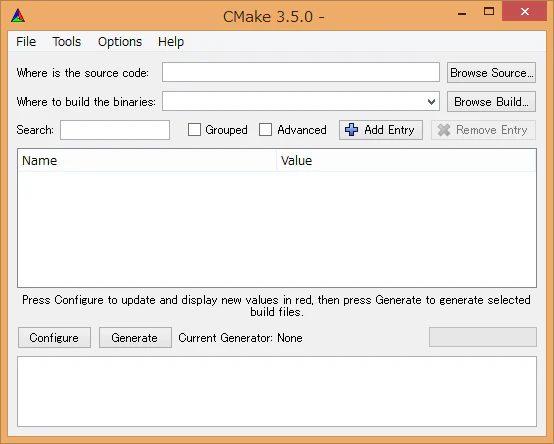Click the grey X Remove Entry icon
This screenshot has width=554, height=444.
(x=444, y=130)
